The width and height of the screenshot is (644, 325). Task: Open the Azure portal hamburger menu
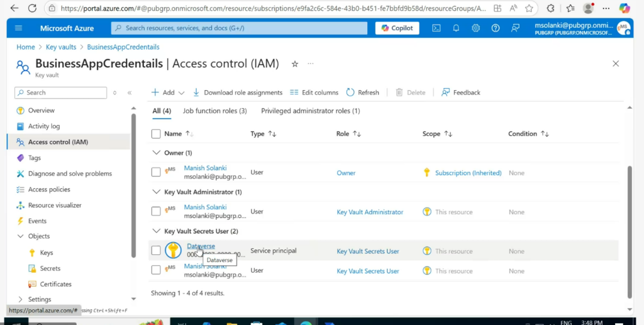[x=18, y=28]
